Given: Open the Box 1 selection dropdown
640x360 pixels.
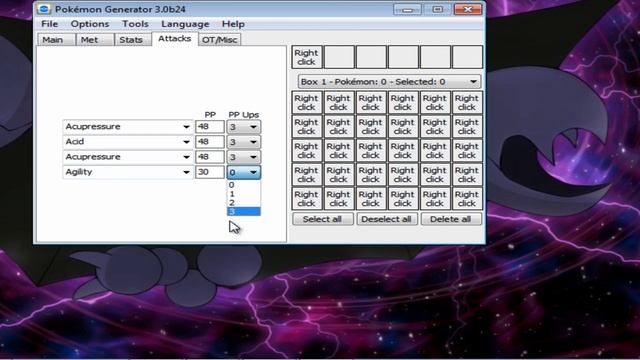Looking at the screenshot, I should [389, 82].
